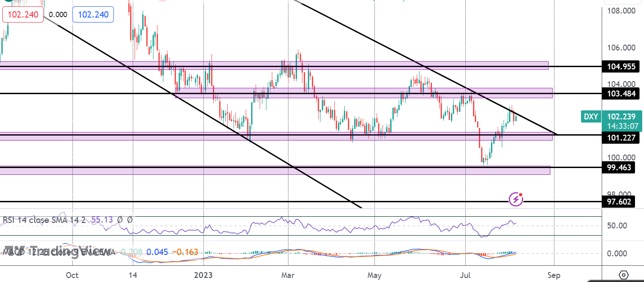Click the 14:33:07 bar countdown timer
This screenshot has height=282, width=644.
click(x=622, y=126)
